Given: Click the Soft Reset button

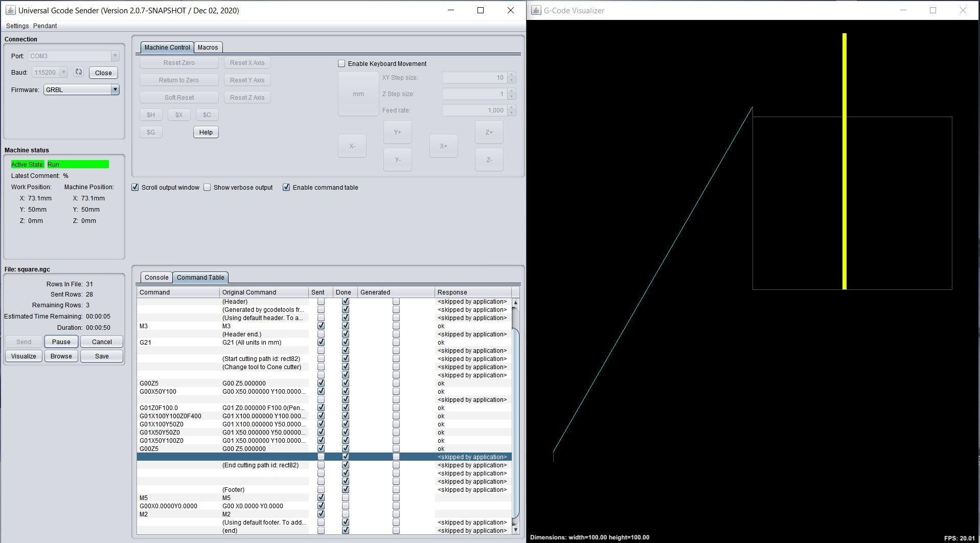Looking at the screenshot, I should click(179, 97).
